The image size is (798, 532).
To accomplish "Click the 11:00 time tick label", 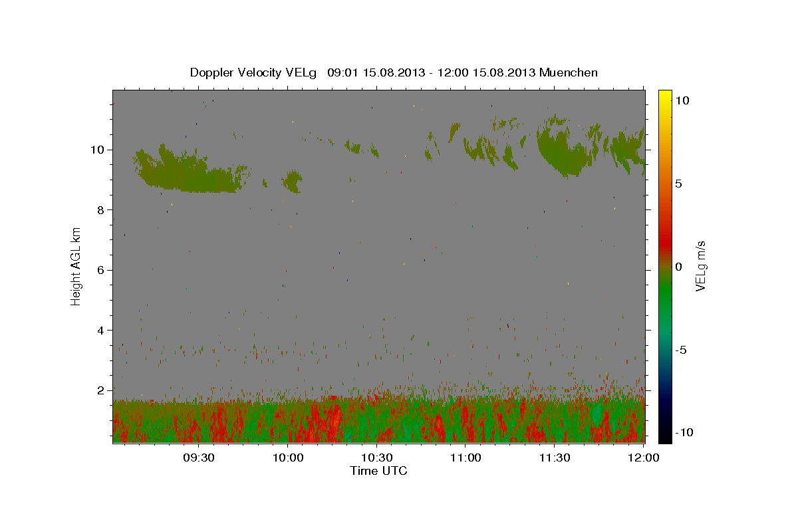I will point(465,458).
